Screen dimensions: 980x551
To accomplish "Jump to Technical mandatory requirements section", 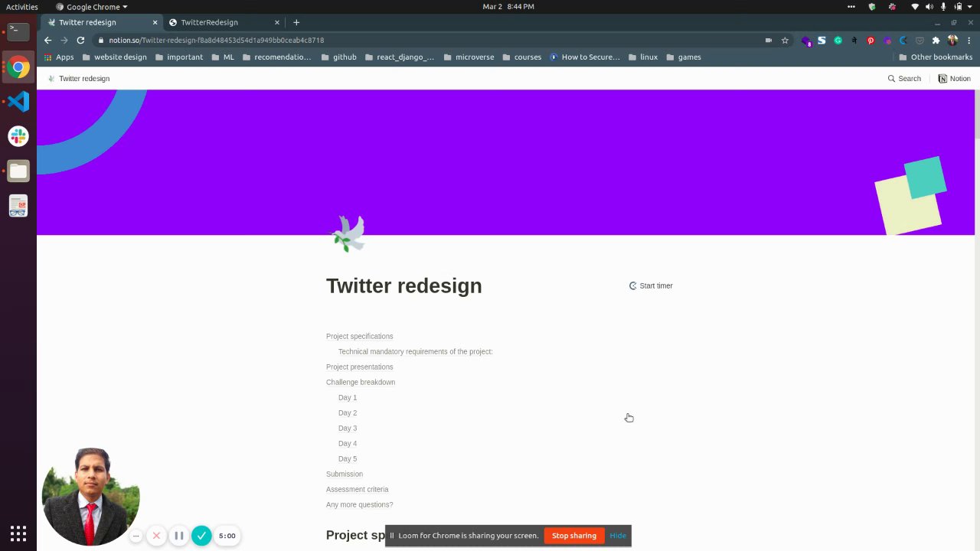I will tap(415, 351).
